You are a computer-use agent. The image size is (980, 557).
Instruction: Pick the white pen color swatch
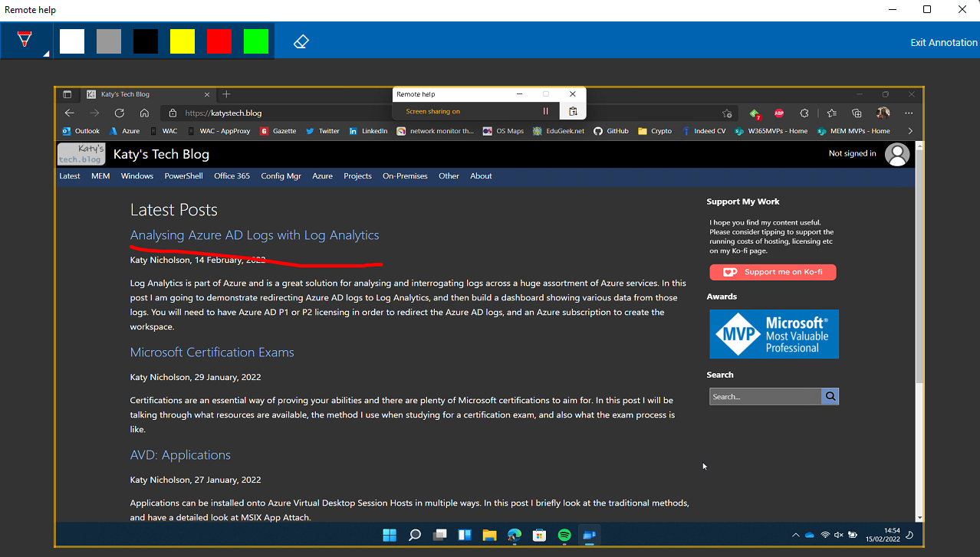(x=72, y=41)
